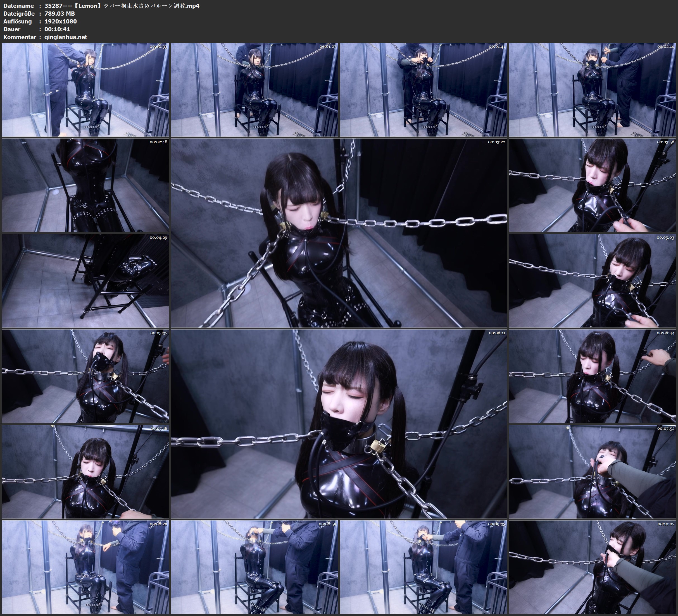The image size is (678, 616).
Task: Select the thumbnail timestamped 00:04:29
Action: pos(85,281)
